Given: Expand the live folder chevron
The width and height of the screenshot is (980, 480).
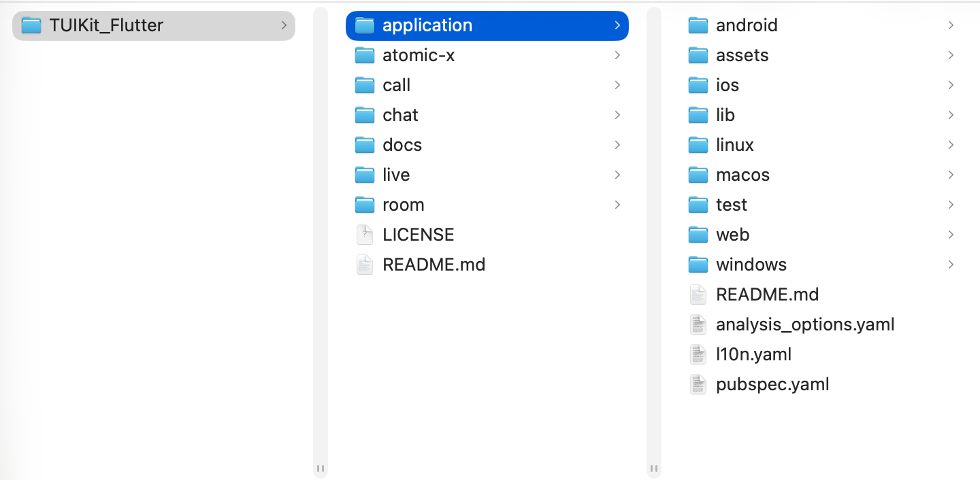Looking at the screenshot, I should [617, 175].
